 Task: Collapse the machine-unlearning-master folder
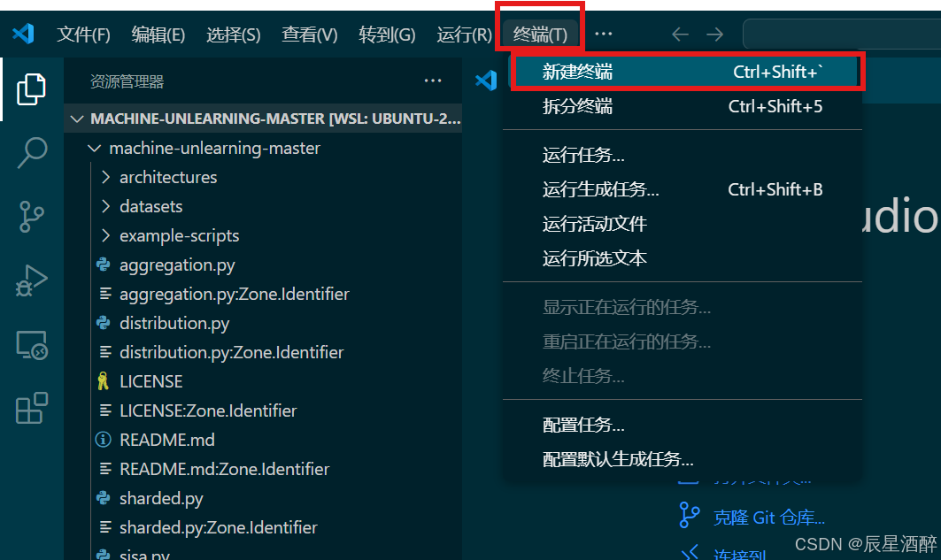click(x=96, y=148)
